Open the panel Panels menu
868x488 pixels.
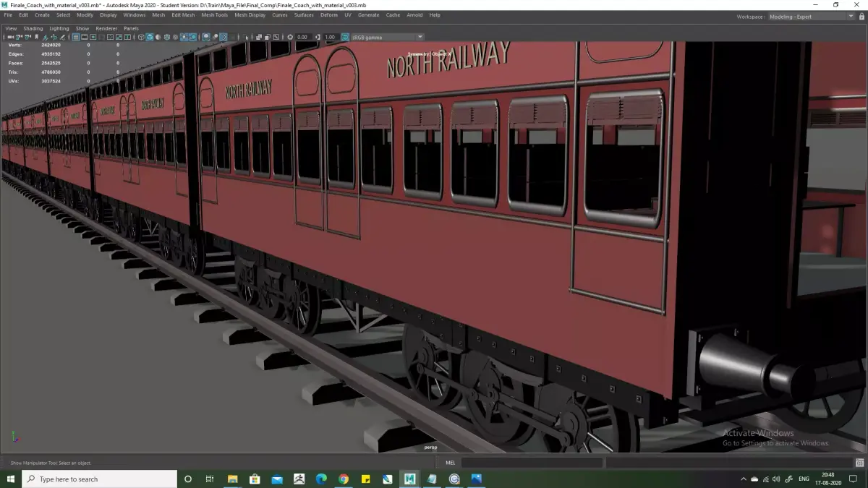[x=131, y=29]
